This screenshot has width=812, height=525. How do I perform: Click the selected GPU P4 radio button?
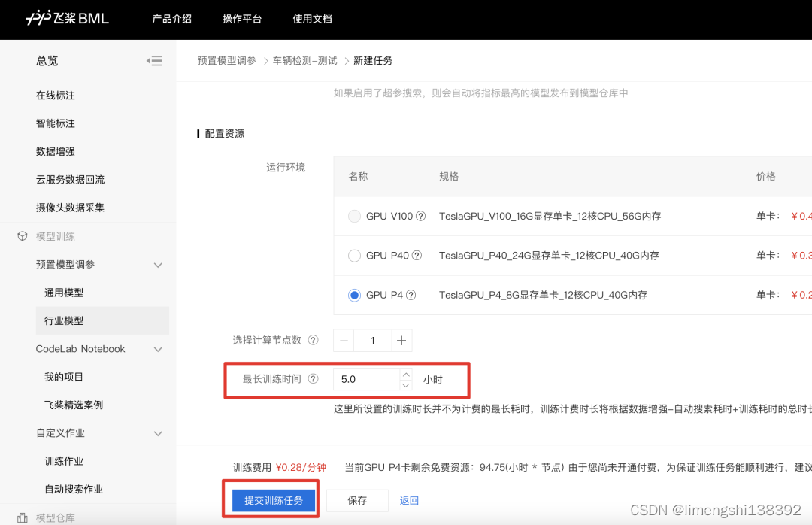pyautogui.click(x=354, y=295)
